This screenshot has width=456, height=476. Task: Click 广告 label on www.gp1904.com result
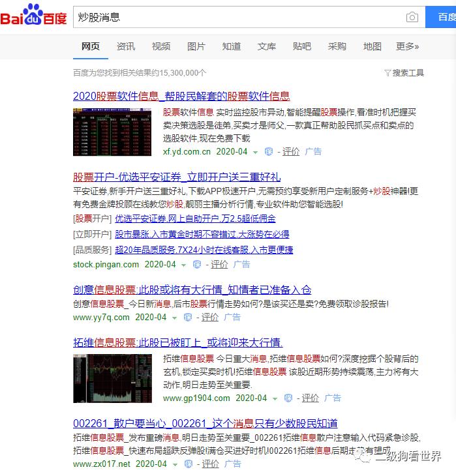(x=333, y=398)
